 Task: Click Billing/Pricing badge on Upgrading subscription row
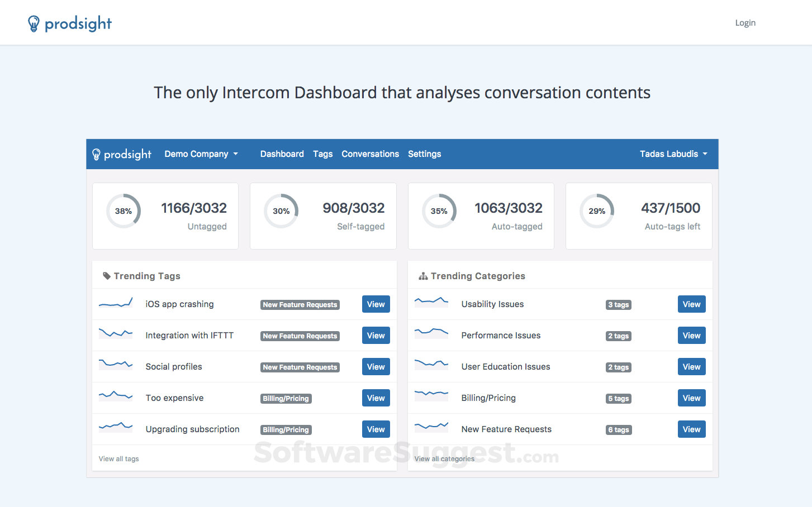click(286, 430)
